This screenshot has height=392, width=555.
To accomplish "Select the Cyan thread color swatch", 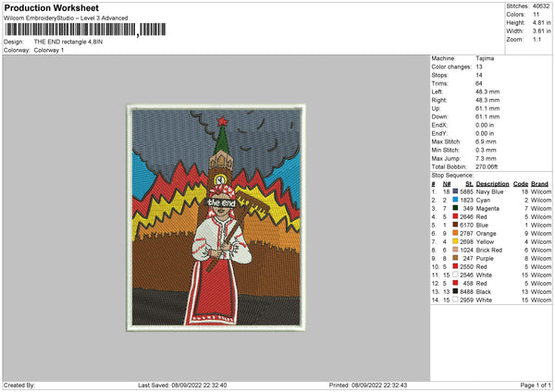I will 455,200.
